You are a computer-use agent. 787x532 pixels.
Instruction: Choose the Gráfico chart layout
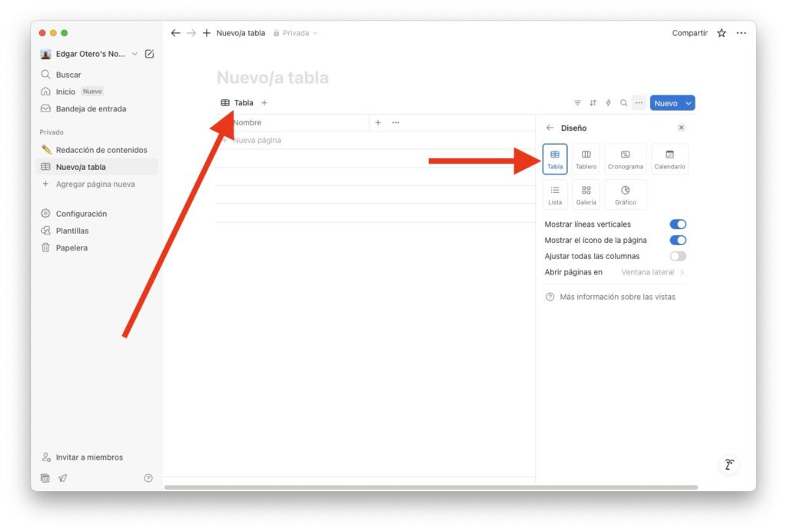click(x=625, y=195)
